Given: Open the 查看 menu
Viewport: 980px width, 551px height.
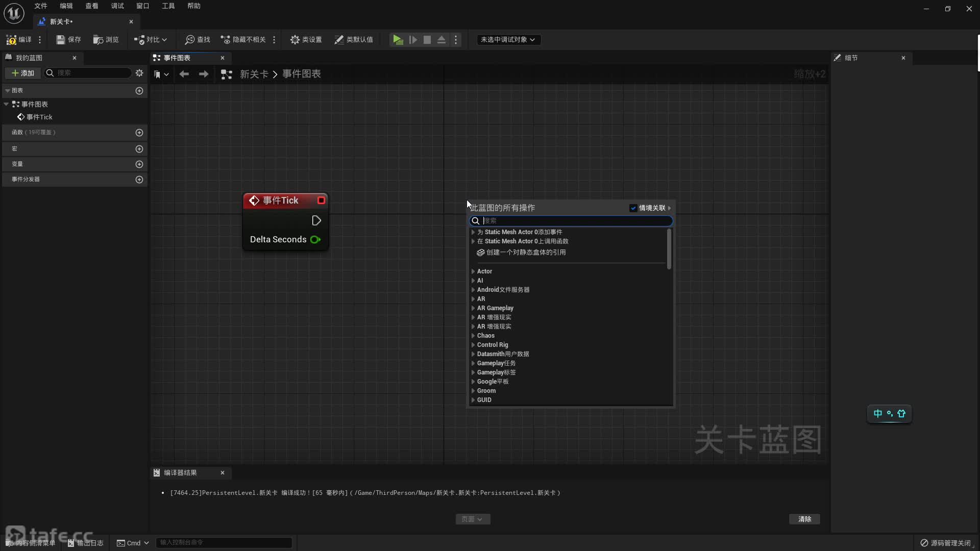Looking at the screenshot, I should tap(92, 6).
